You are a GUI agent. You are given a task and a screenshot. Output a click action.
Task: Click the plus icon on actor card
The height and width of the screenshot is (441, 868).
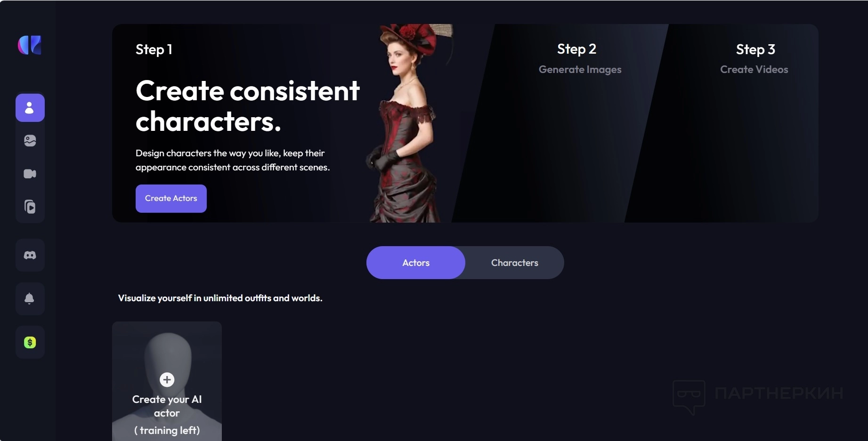click(167, 379)
